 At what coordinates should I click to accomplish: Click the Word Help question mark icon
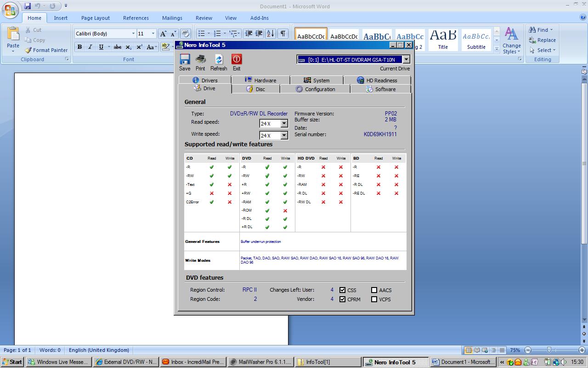(583, 17)
